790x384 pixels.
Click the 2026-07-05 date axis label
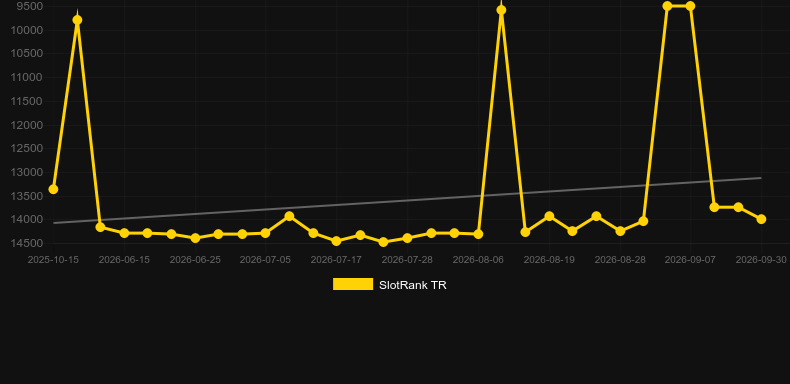[265, 260]
